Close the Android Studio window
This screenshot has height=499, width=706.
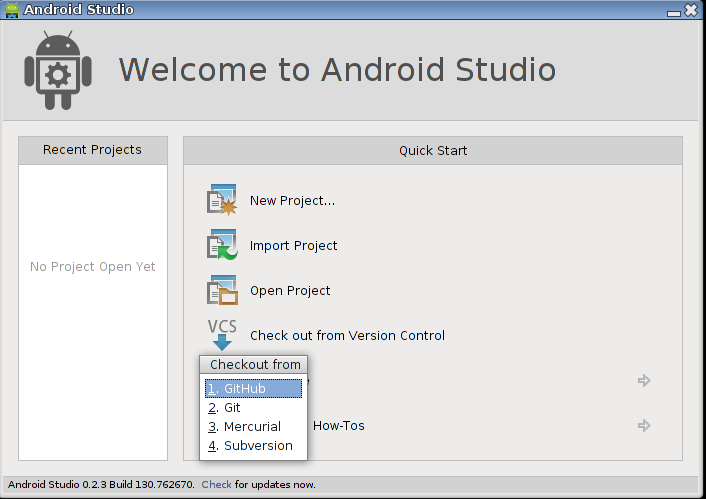coord(691,10)
